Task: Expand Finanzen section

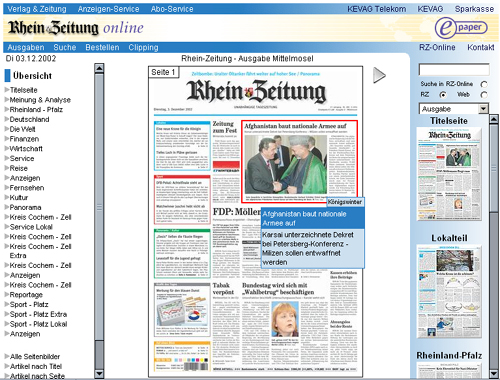Action: point(7,139)
